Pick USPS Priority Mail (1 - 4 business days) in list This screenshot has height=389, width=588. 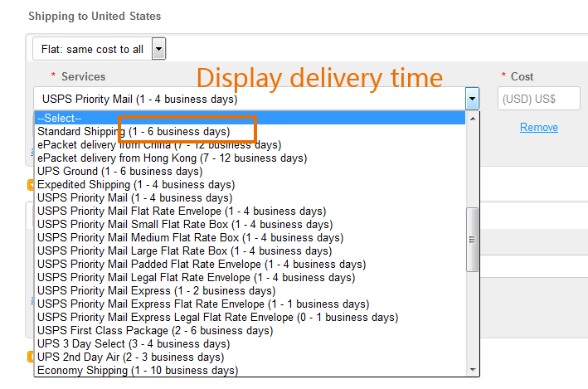pyautogui.click(x=250, y=198)
